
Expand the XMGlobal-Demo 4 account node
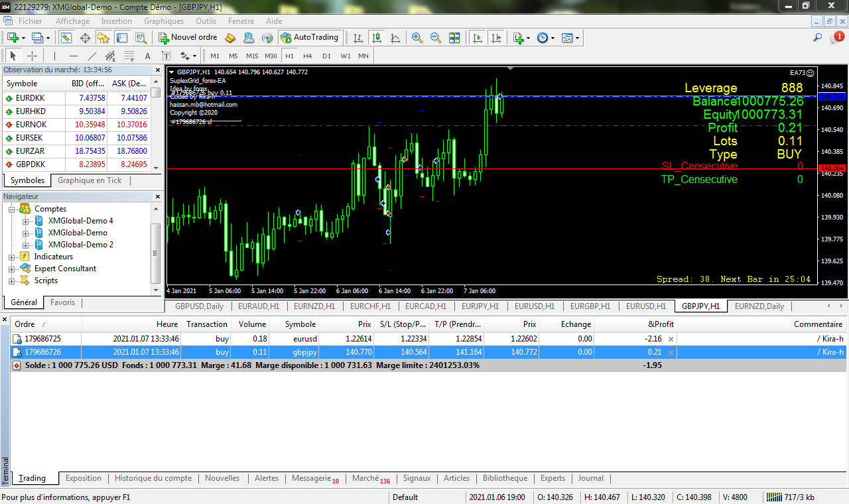[26, 221]
